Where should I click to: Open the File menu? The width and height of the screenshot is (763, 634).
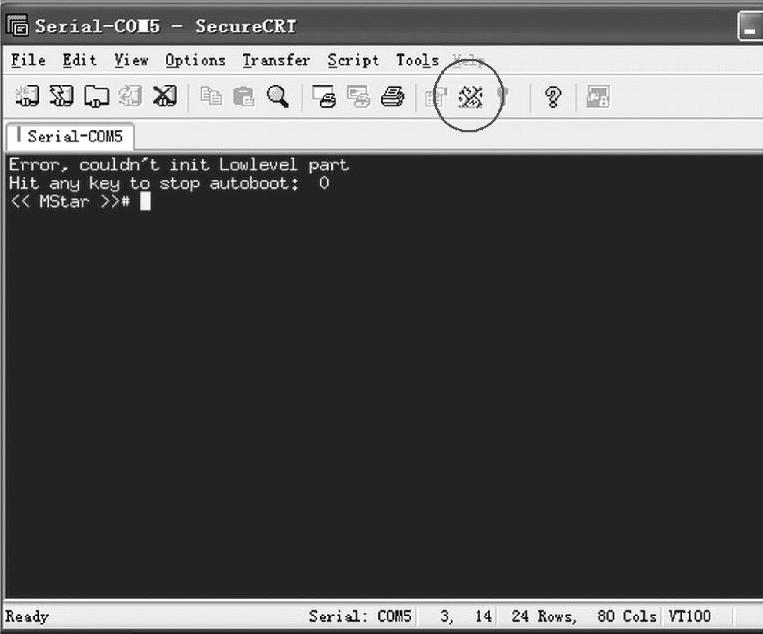tap(28, 60)
